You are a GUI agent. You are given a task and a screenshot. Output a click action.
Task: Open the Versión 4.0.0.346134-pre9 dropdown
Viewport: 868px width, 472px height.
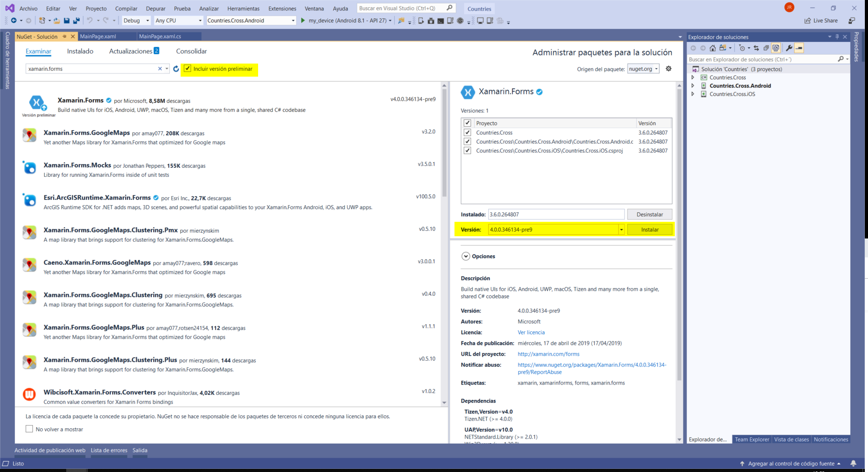click(621, 229)
